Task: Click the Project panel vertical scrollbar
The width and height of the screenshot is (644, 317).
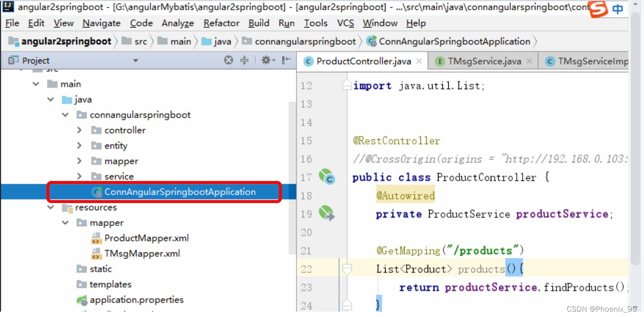Action: 292,179
